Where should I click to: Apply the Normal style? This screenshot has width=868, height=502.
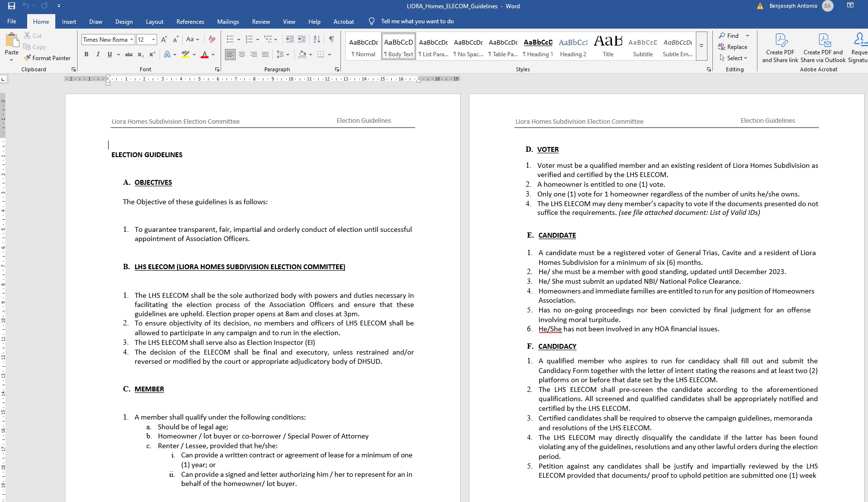[363, 47]
